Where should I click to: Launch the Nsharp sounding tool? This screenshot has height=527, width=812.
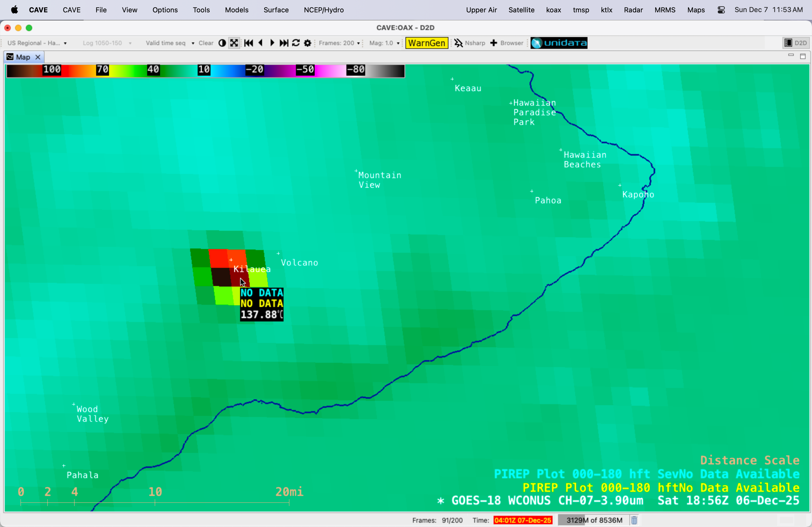click(x=470, y=43)
